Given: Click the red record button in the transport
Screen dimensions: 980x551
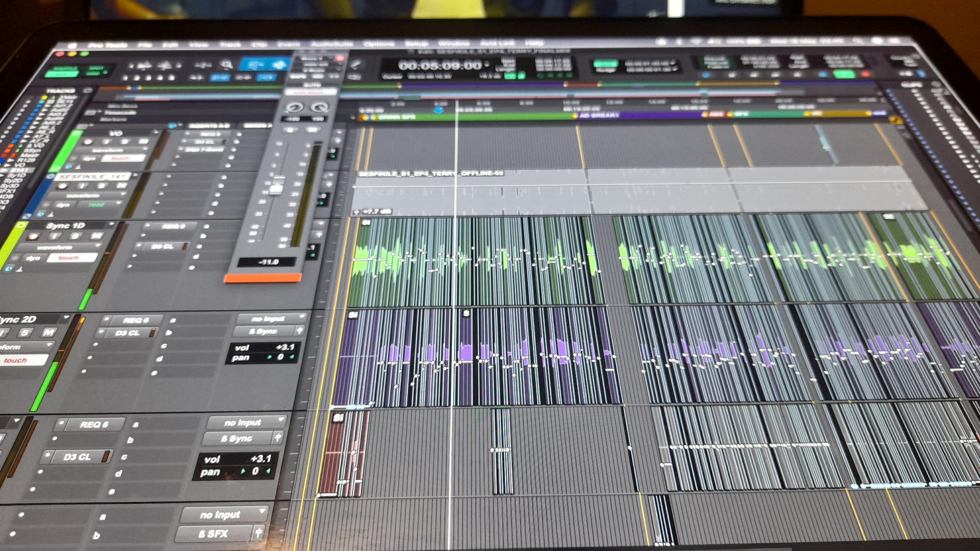Looking at the screenshot, I should coord(866,74).
